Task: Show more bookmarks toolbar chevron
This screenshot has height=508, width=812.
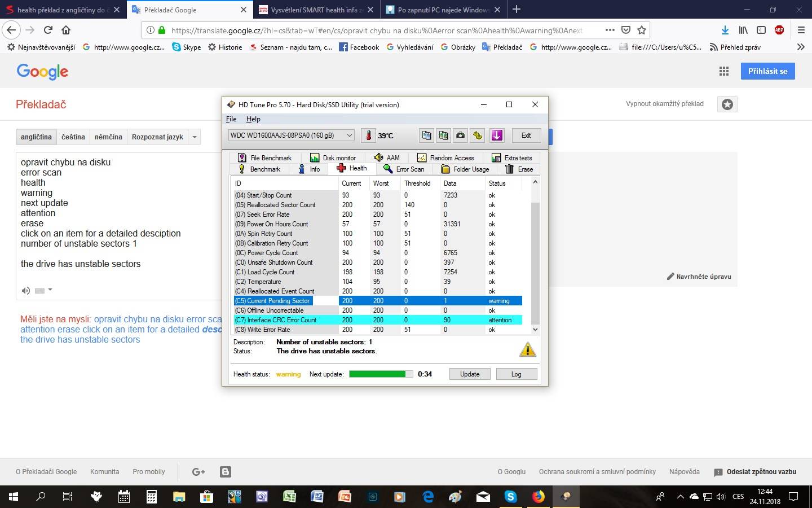Action: (x=801, y=47)
